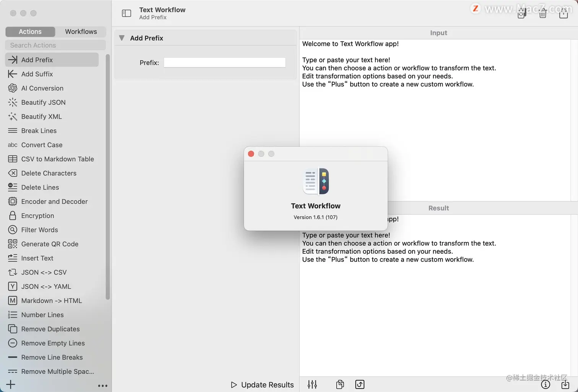The width and height of the screenshot is (578, 392).
Task: Select the Break Lines action
Action: 52,131
